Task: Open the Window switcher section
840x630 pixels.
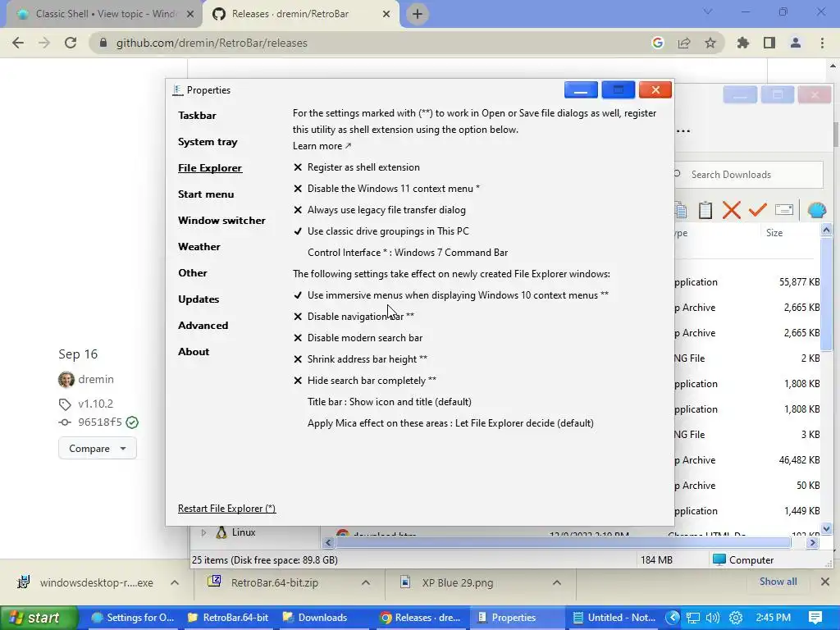Action: [x=221, y=221]
